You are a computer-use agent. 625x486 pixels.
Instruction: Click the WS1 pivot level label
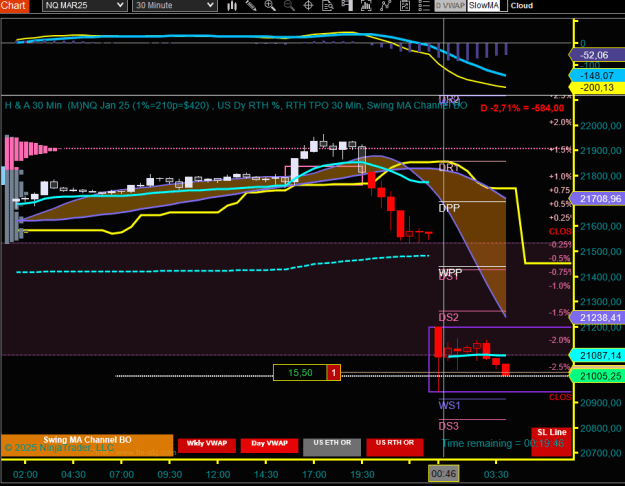tap(449, 405)
